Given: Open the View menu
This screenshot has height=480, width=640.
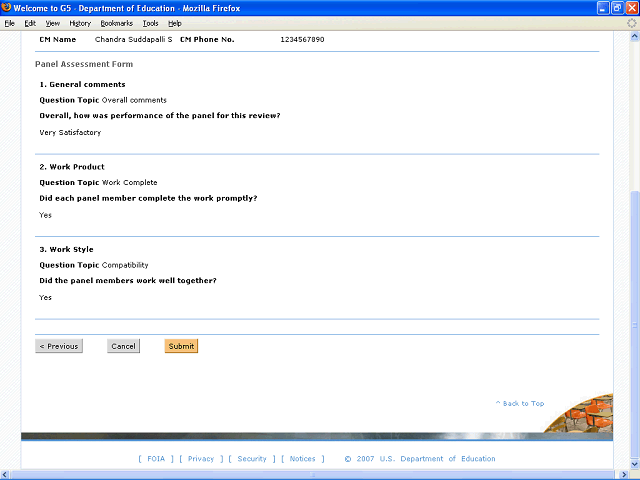Looking at the screenshot, I should pyautogui.click(x=52, y=23).
